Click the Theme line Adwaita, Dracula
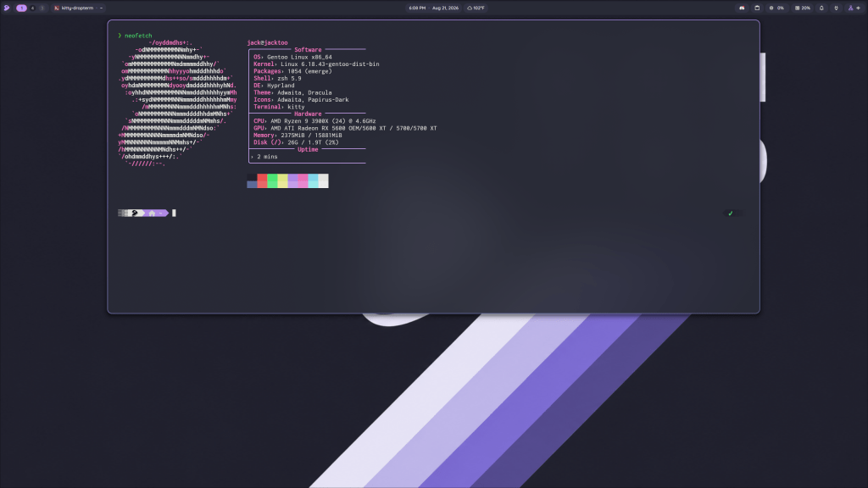 (292, 93)
